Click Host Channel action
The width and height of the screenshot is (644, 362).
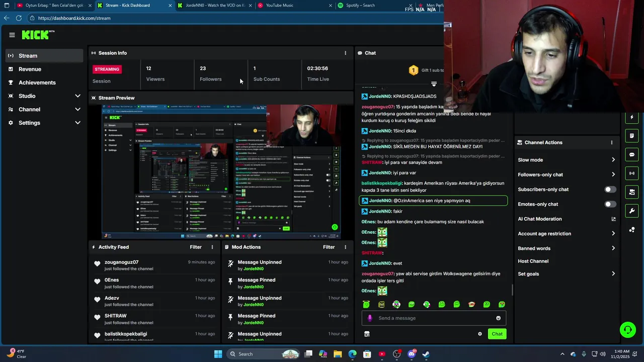[533, 261]
